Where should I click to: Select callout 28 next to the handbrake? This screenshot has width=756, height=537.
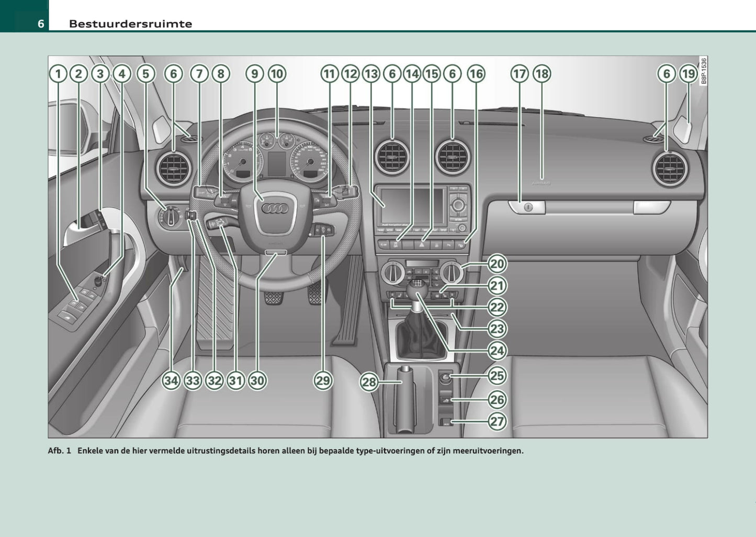pyautogui.click(x=369, y=382)
